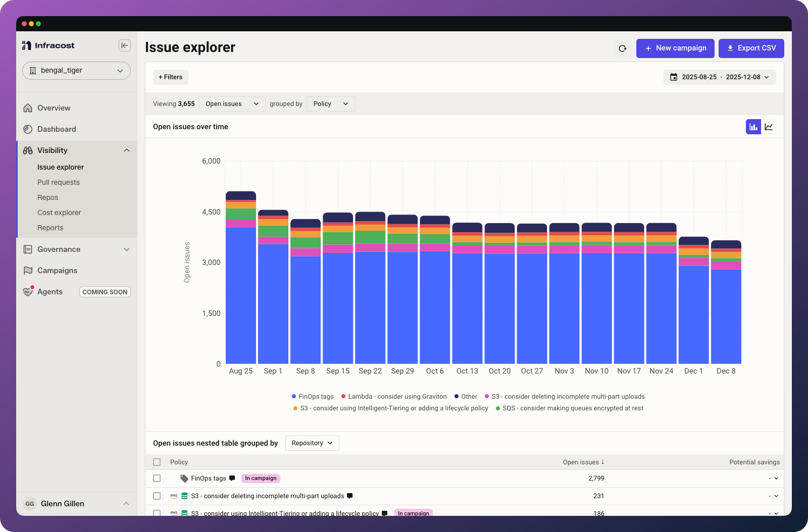This screenshot has height=532, width=808.
Task: Collapse the Visibility menu section
Action: (127, 150)
